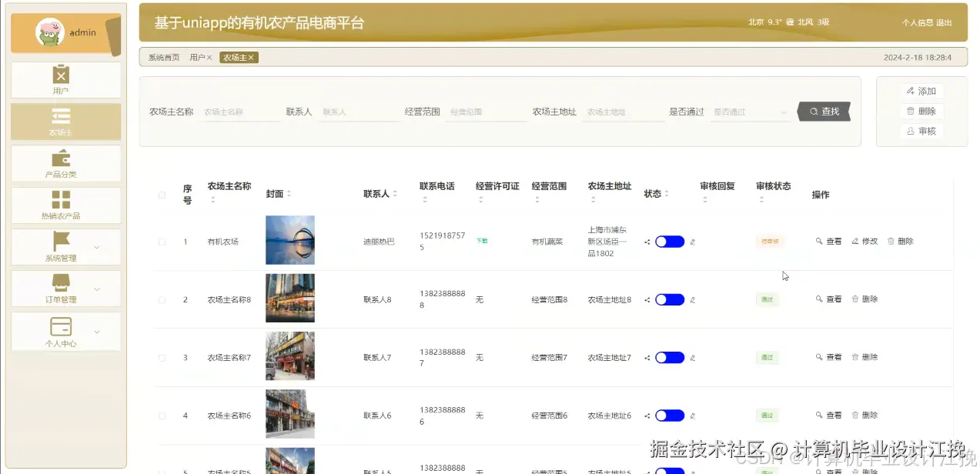This screenshot has width=980, height=474.
Task: Click the share icon in 农场主名称6 row
Action: coord(647,416)
